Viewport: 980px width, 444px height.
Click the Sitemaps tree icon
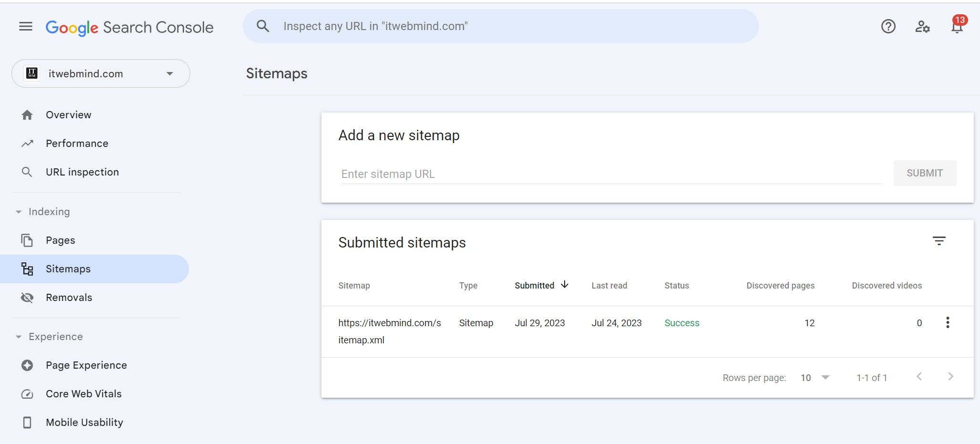coord(27,269)
